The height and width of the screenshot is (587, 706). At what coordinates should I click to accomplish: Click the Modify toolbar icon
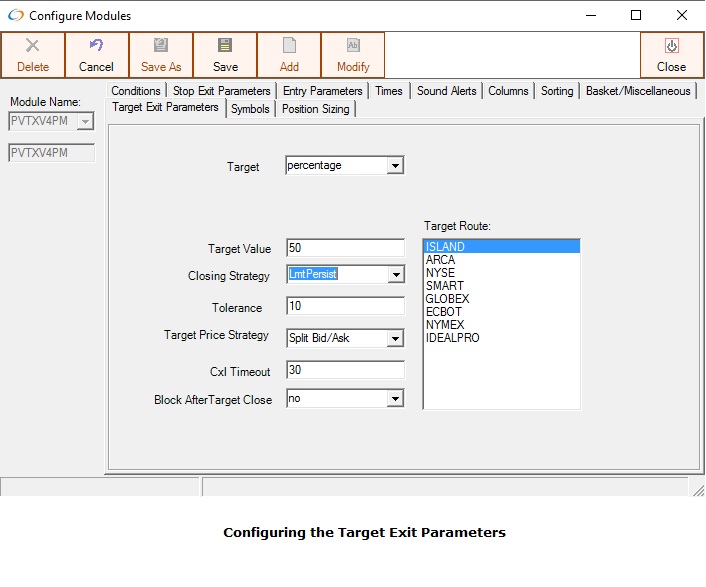tap(353, 46)
